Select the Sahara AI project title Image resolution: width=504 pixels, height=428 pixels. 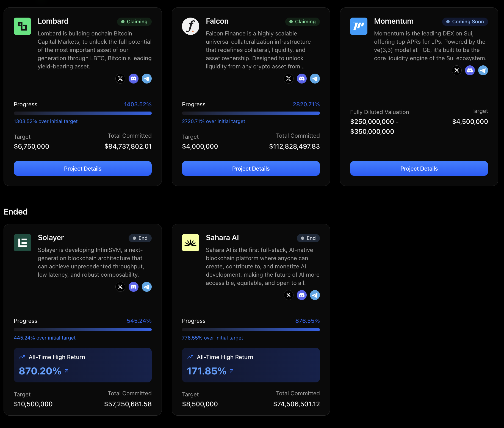(x=222, y=238)
